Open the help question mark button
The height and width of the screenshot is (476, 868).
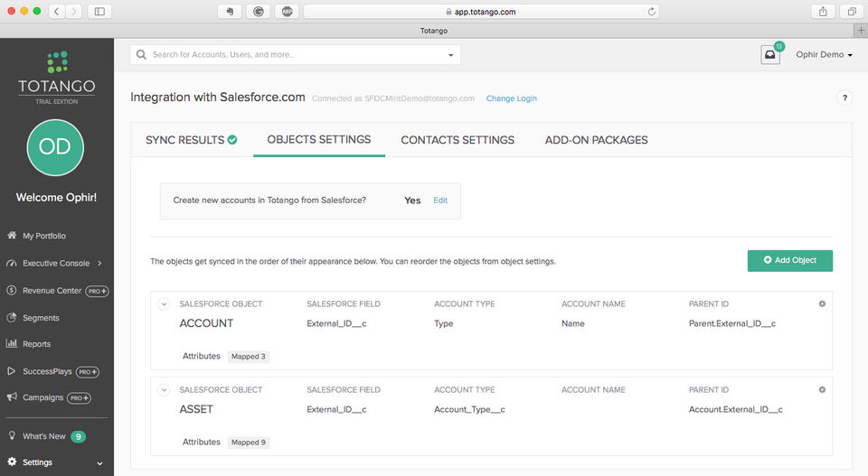coord(844,98)
